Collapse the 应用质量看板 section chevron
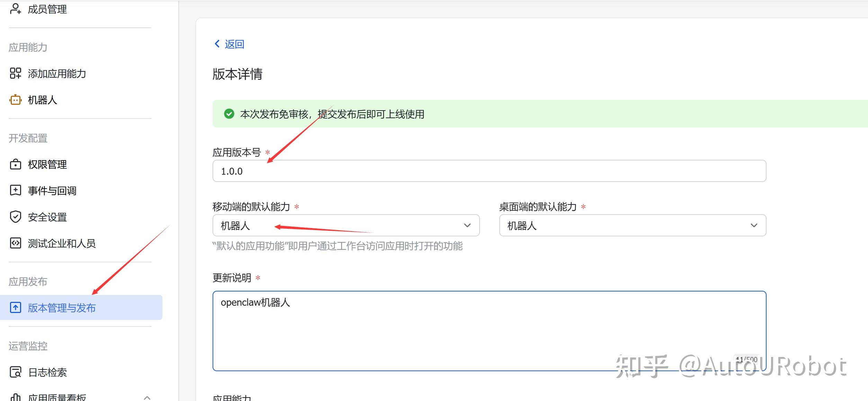The height and width of the screenshot is (401, 868). (x=147, y=398)
